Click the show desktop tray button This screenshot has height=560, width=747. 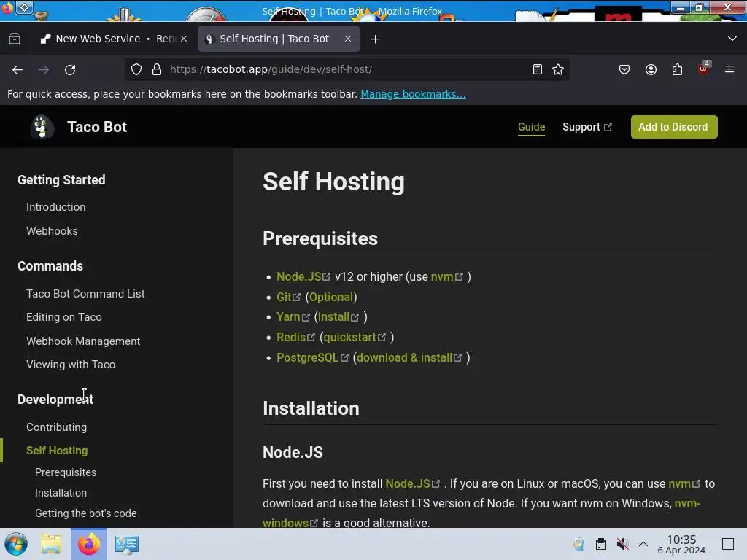click(x=728, y=544)
